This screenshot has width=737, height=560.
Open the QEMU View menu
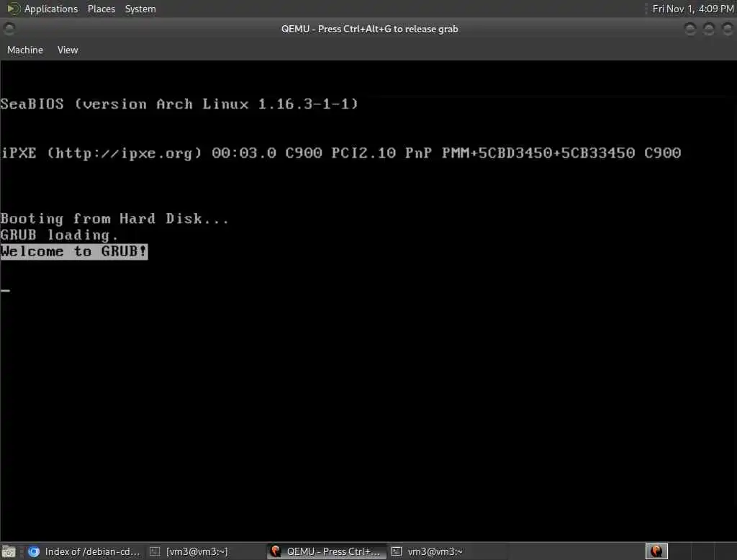(x=68, y=50)
